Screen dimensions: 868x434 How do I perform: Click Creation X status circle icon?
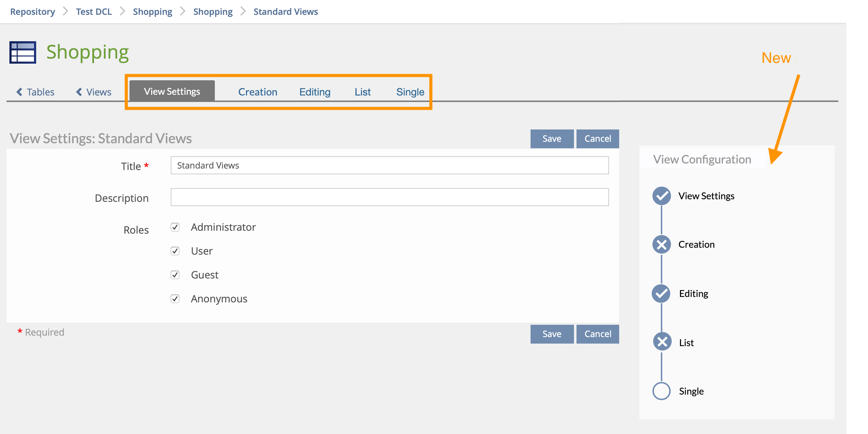coord(661,245)
